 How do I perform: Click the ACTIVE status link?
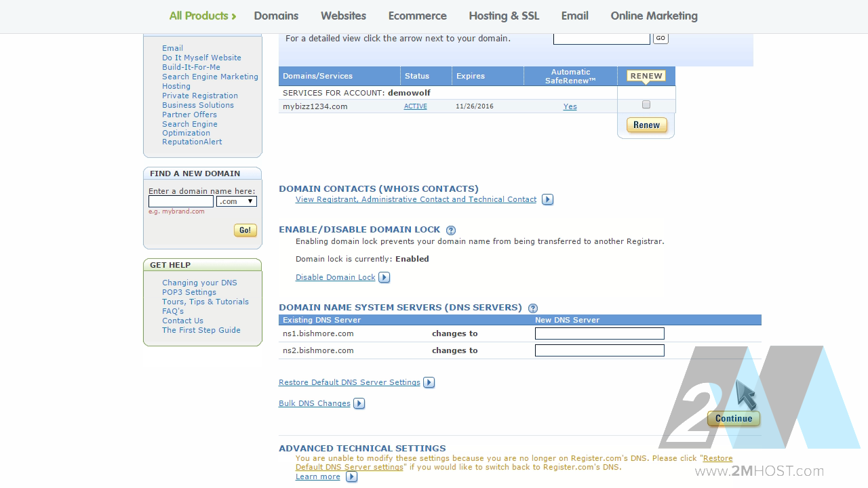(x=416, y=106)
